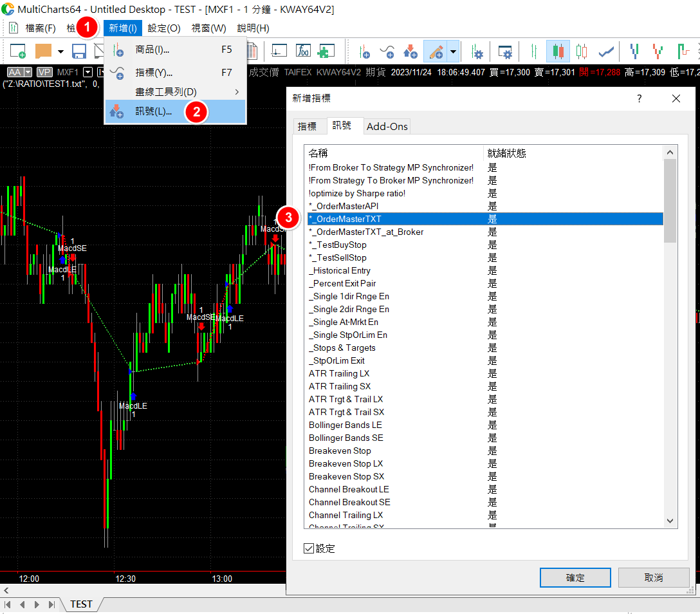Select the *_OrderMasterAPI signal

pyautogui.click(x=485, y=206)
